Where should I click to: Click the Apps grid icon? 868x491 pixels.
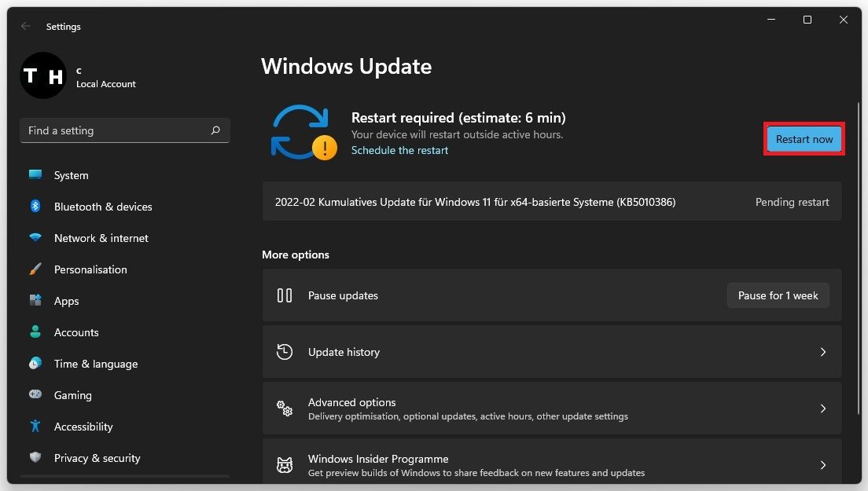[35, 301]
